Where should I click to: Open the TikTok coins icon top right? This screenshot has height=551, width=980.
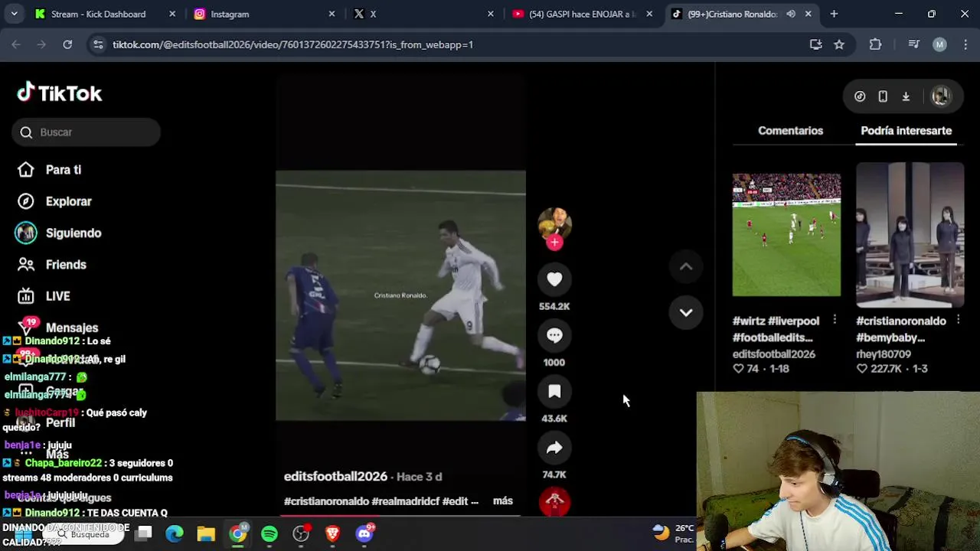point(860,96)
